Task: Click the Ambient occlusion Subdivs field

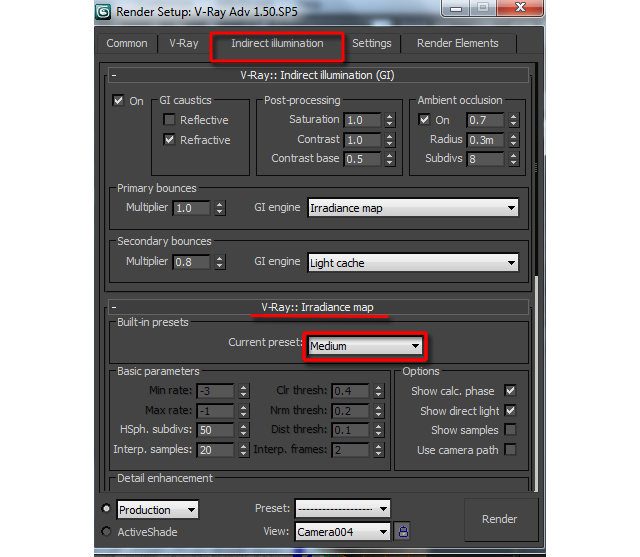Action: click(485, 159)
